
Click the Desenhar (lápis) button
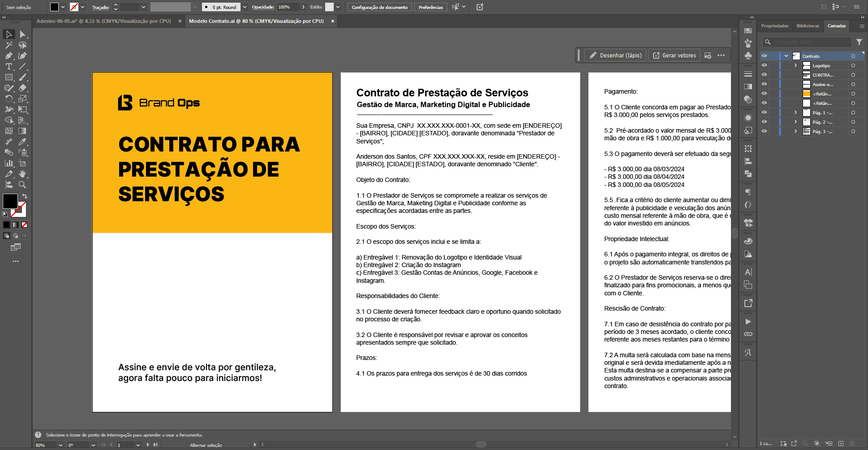(615, 56)
